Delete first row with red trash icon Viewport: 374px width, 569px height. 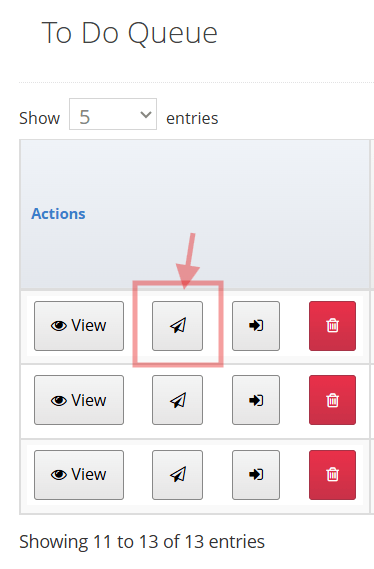(x=332, y=326)
